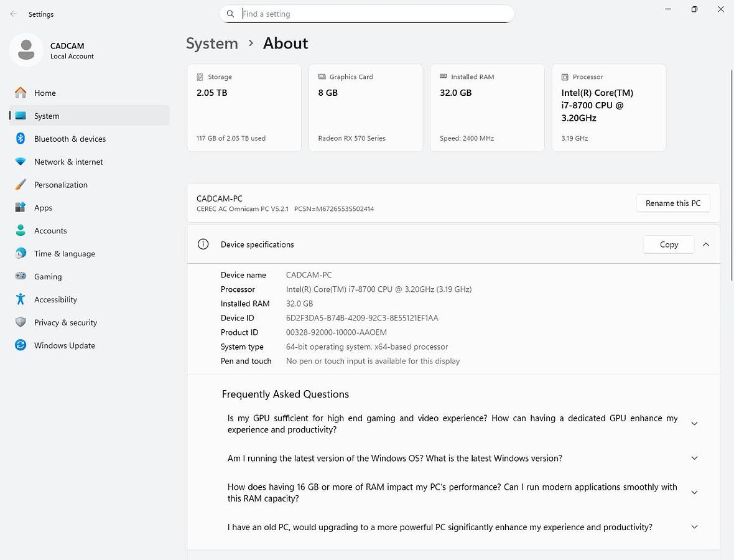Go to Time & language settings
Viewport: 734px width, 560px height.
click(64, 254)
